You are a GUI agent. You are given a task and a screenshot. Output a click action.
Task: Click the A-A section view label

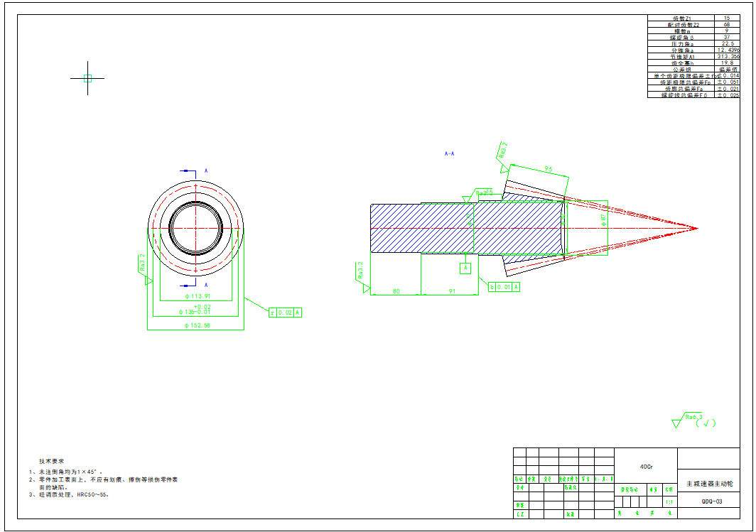point(449,153)
